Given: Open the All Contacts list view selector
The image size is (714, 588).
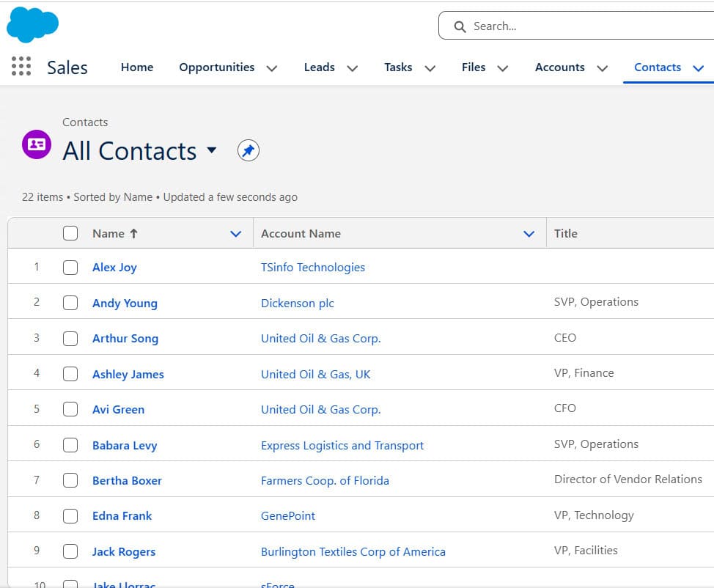Looking at the screenshot, I should coord(212,152).
